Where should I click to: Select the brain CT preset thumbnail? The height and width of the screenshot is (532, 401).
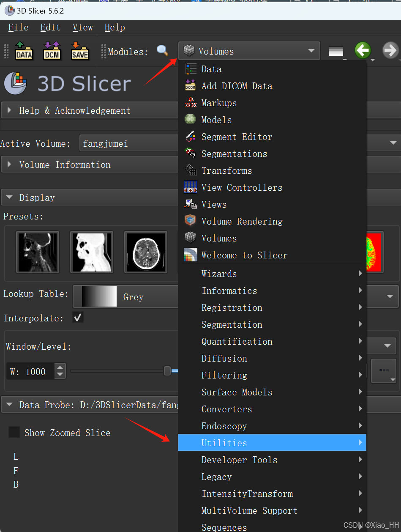tap(146, 252)
